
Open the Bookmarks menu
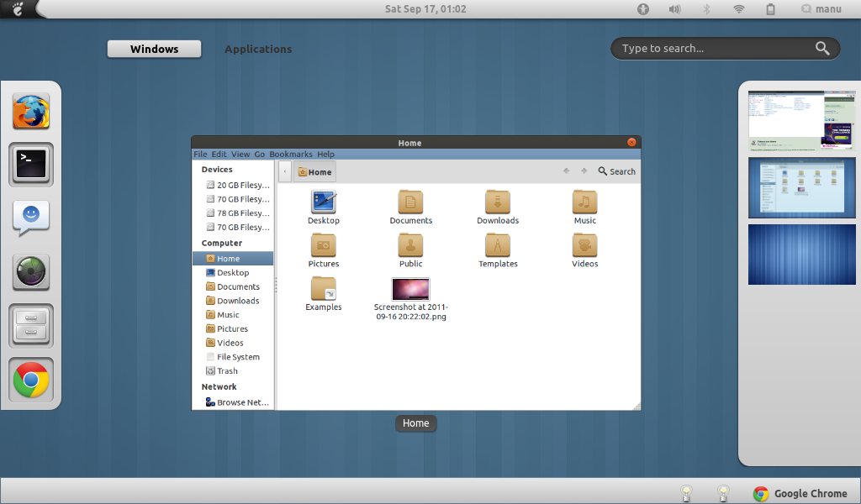tap(290, 154)
